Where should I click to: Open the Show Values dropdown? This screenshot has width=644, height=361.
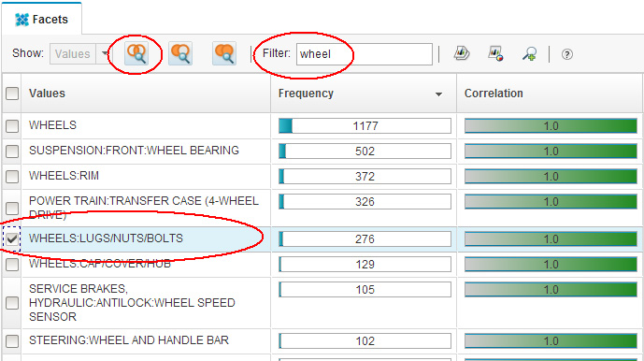coord(105,54)
